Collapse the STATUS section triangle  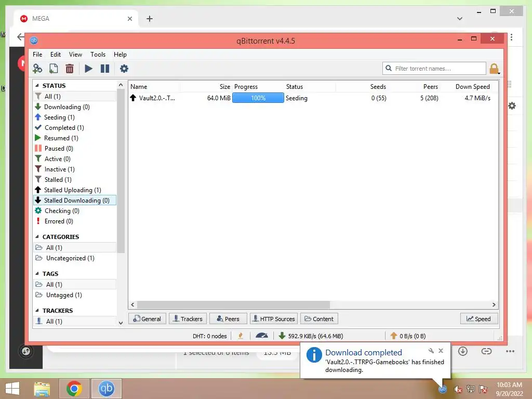(37, 86)
